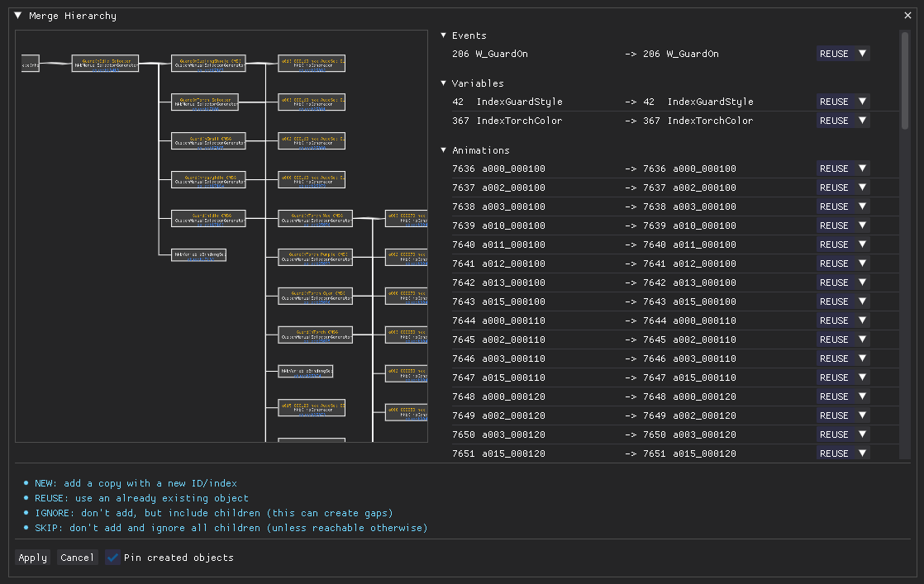The height and width of the screenshot is (584, 924).
Task: Open action dropdown for W_GuardOn event
Action: (x=842, y=54)
